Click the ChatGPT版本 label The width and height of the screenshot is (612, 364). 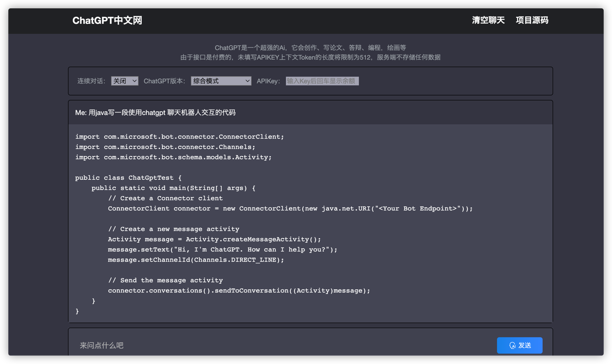click(164, 81)
